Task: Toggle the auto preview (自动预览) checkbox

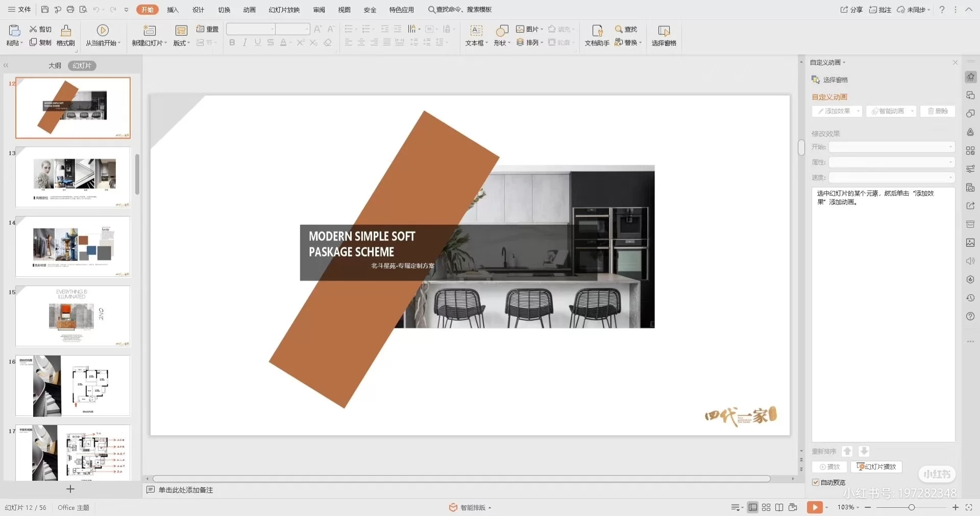Action: click(x=816, y=482)
